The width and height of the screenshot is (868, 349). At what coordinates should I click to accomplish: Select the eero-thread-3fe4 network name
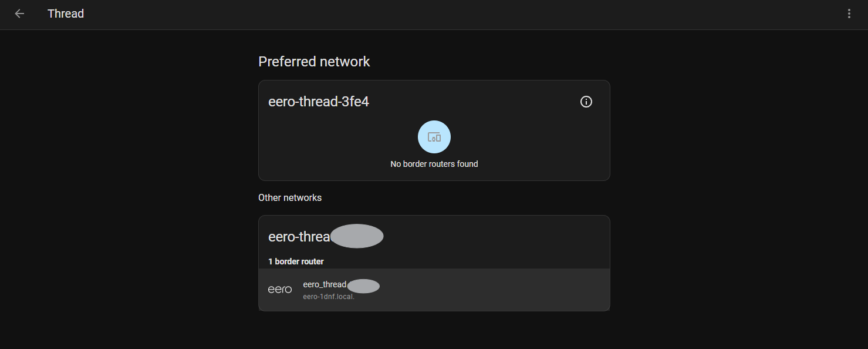[319, 102]
